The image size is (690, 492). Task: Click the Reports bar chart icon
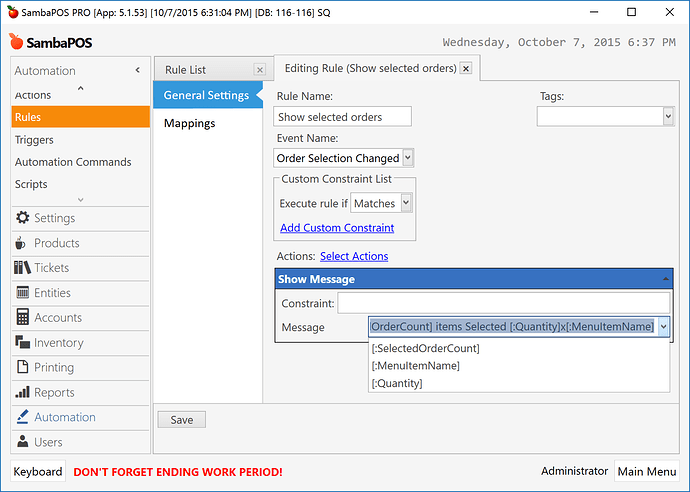pos(22,392)
